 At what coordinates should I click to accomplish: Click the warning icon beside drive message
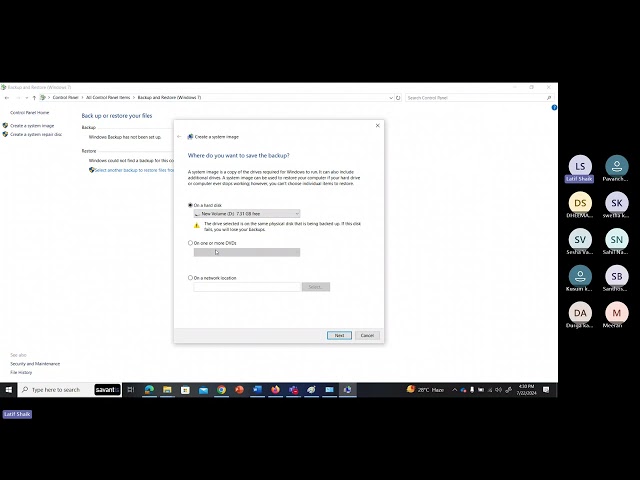pyautogui.click(x=197, y=225)
